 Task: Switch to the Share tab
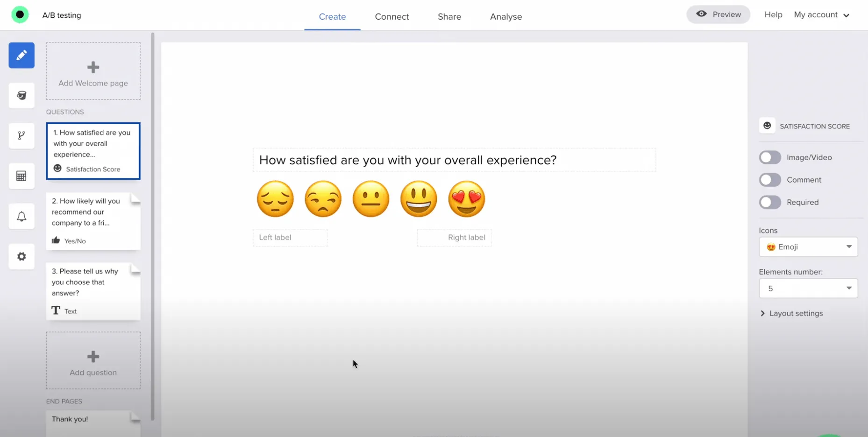449,16
